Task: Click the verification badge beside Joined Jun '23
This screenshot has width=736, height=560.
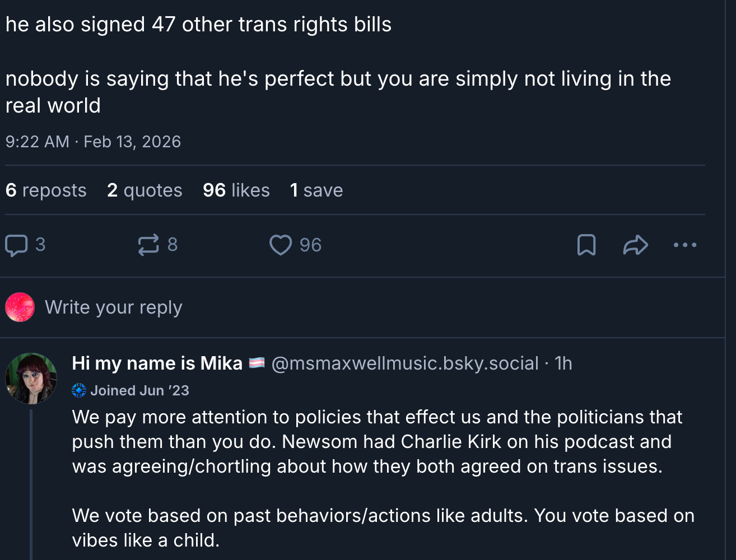Action: pos(79,390)
